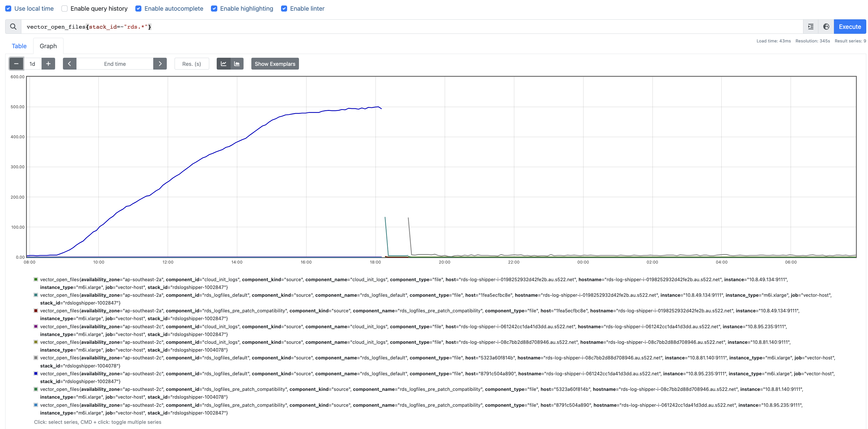Step backward with left time arrow

point(70,64)
